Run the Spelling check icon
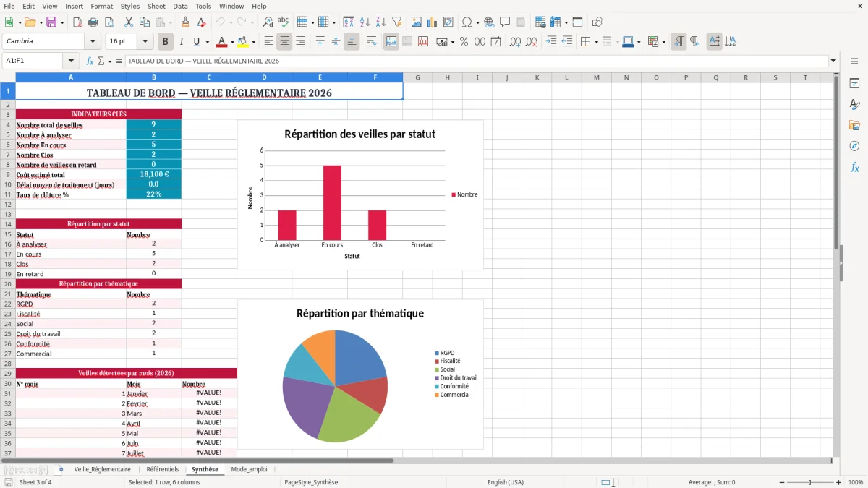The height and width of the screenshot is (488, 868). (284, 22)
